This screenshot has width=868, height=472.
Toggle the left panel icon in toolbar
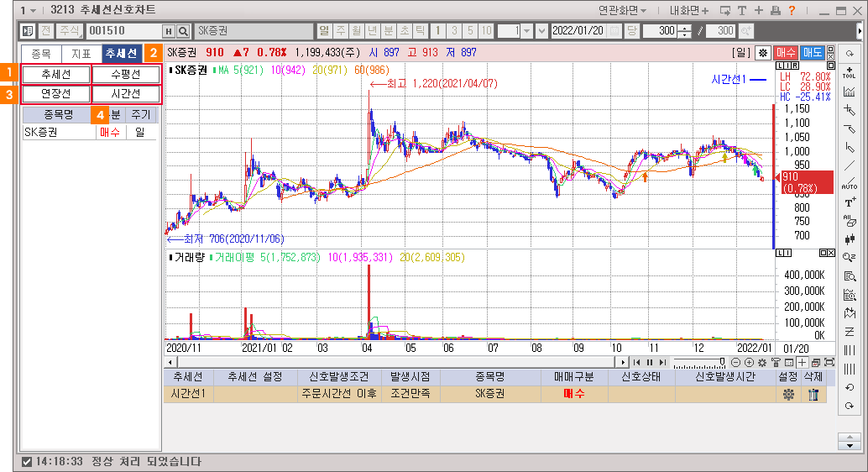point(27,31)
